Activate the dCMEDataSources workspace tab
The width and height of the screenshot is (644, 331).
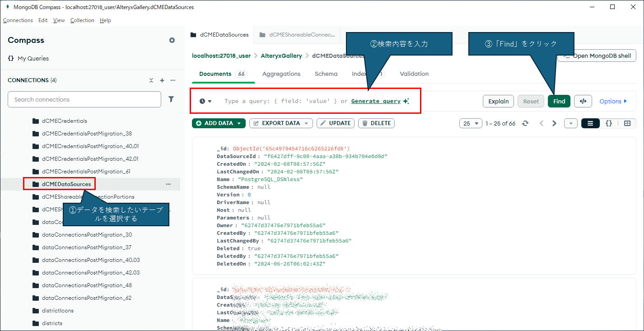[219, 34]
